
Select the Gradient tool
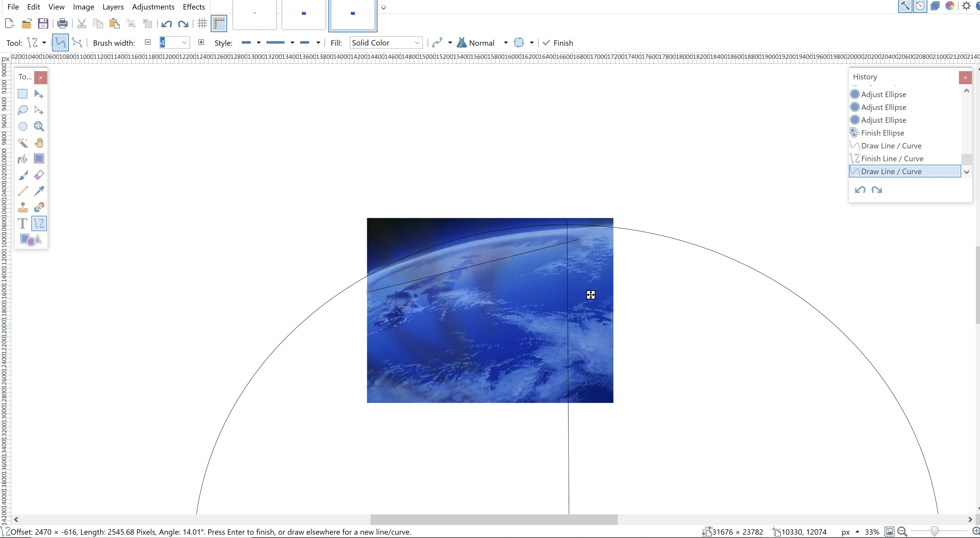tap(39, 159)
